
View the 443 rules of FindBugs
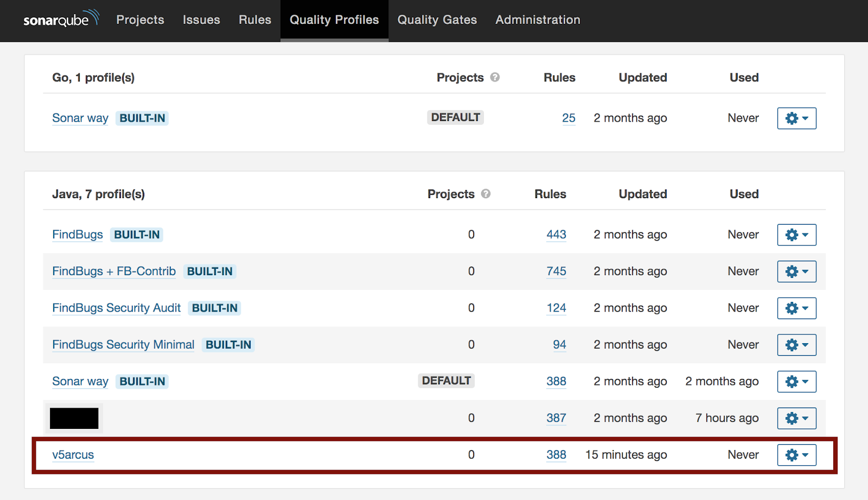coord(556,235)
